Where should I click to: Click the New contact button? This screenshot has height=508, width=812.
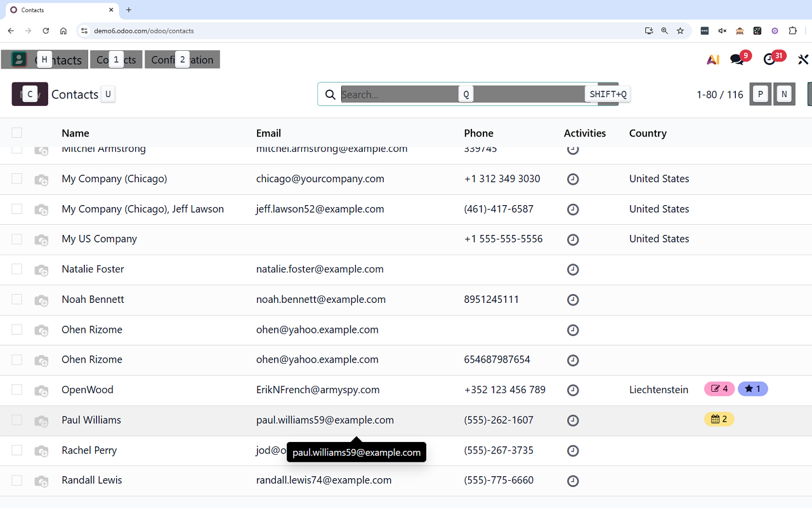pyautogui.click(x=30, y=94)
